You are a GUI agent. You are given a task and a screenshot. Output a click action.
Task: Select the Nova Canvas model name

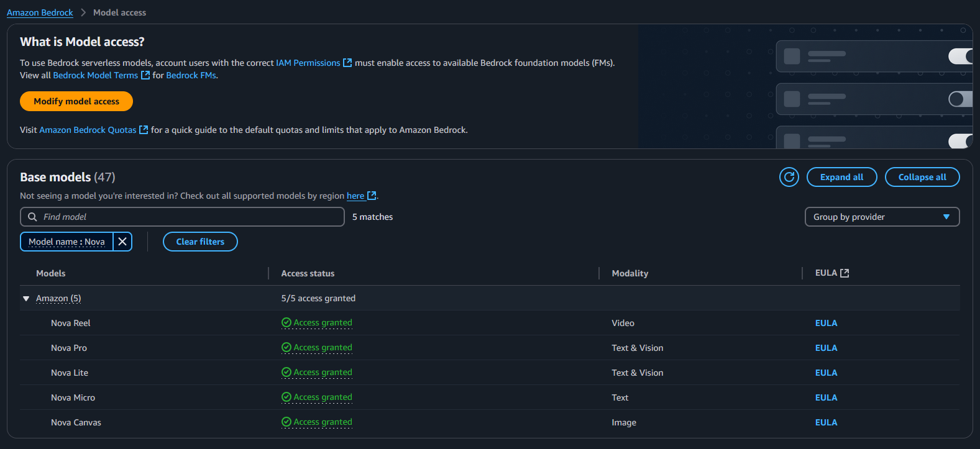[76, 422]
